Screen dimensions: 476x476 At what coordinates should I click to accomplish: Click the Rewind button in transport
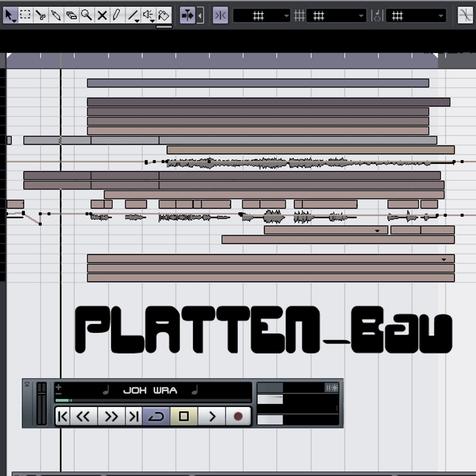click(x=83, y=417)
